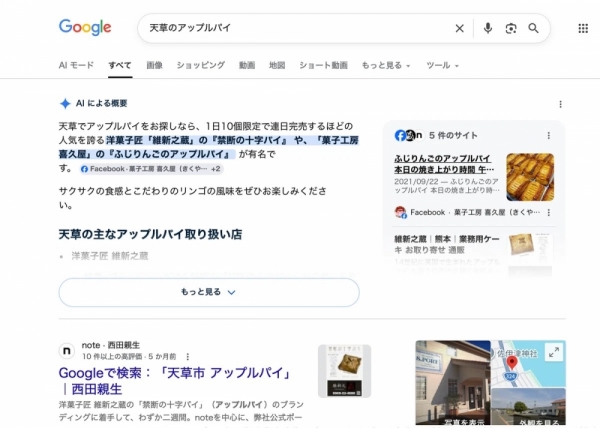The image size is (600, 428).
Task: Open the storefront photo 写真を表示
Action: click(x=453, y=382)
